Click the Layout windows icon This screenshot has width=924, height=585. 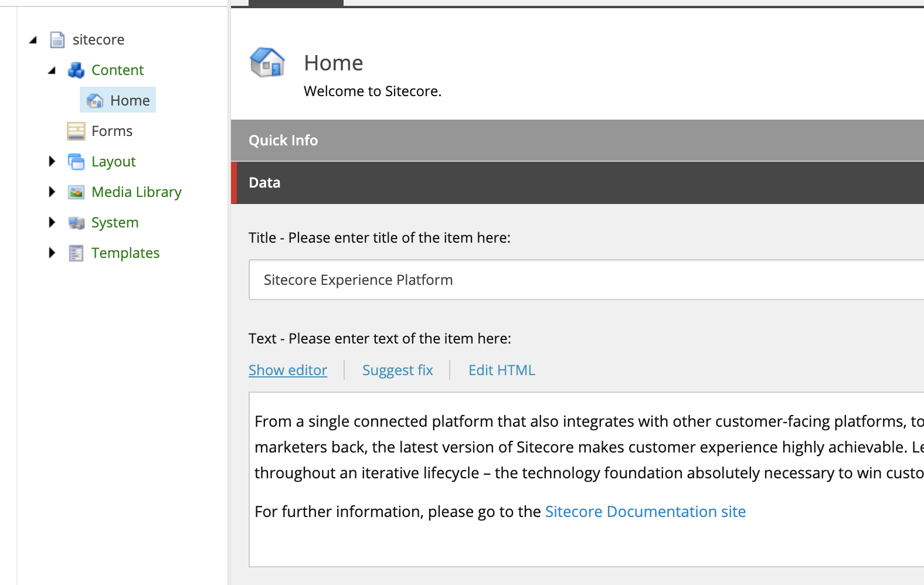76,162
